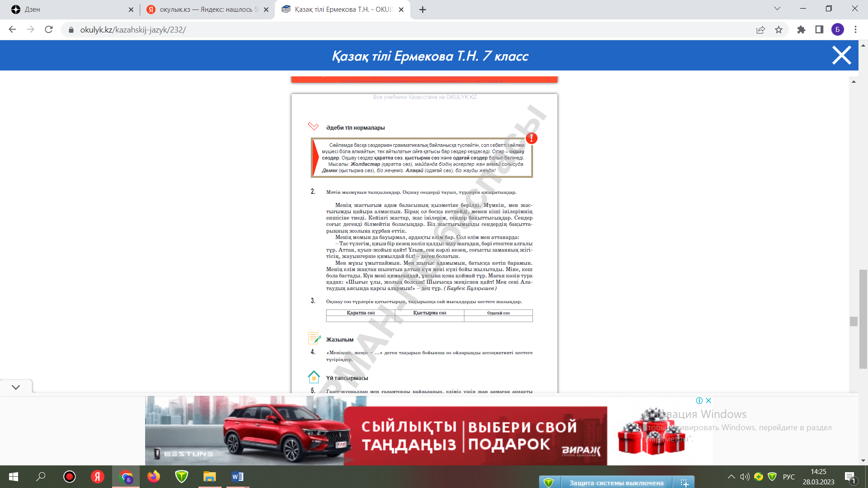Switch to the Дзен tab
868x488 pixels.
coord(68,9)
